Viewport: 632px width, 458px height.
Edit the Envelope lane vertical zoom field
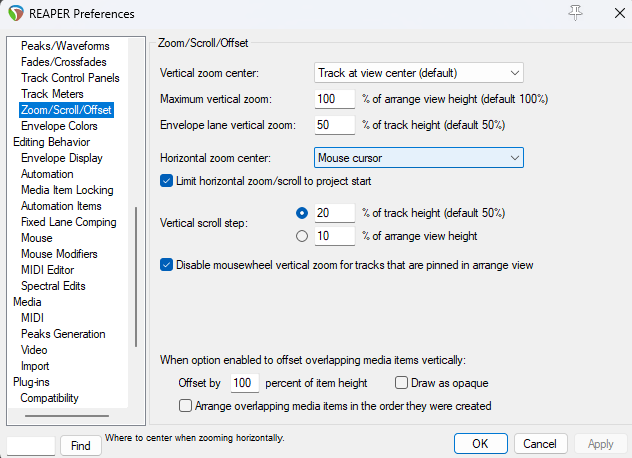[x=335, y=125]
